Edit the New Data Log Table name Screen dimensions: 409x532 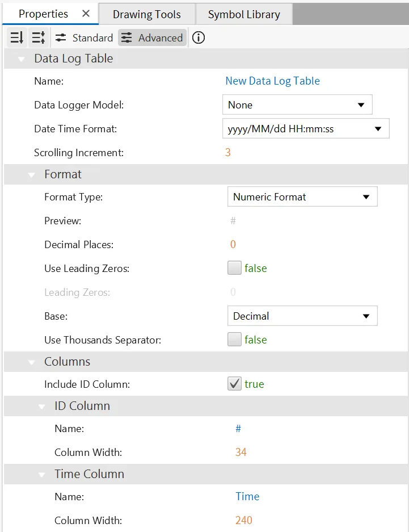point(272,81)
